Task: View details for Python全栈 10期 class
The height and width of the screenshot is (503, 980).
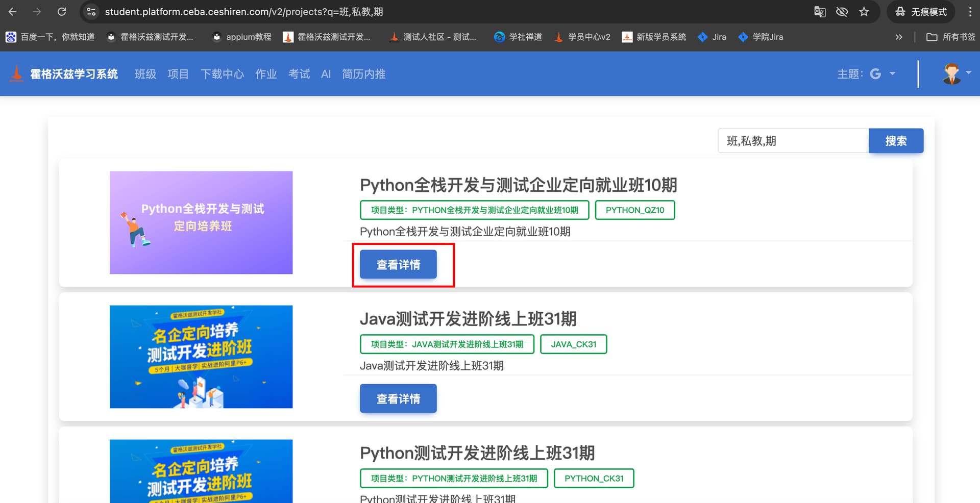Action: coord(398,264)
